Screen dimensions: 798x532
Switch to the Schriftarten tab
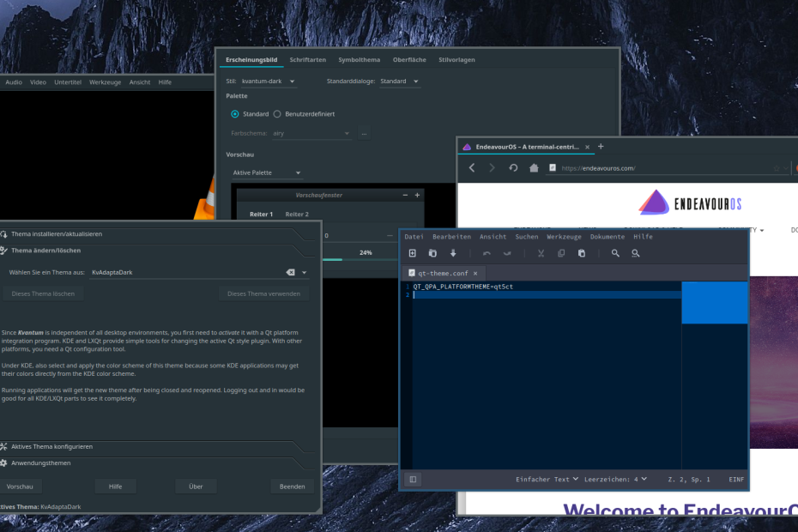pos(307,59)
